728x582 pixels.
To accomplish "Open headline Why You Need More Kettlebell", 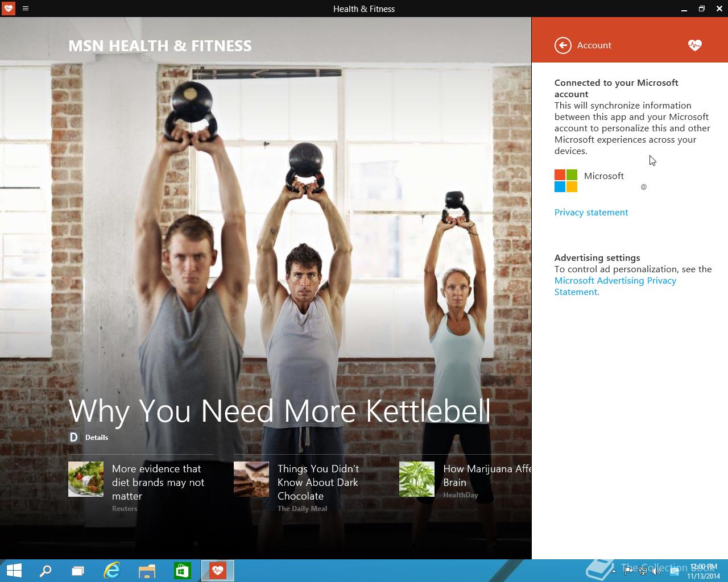I will click(x=279, y=410).
